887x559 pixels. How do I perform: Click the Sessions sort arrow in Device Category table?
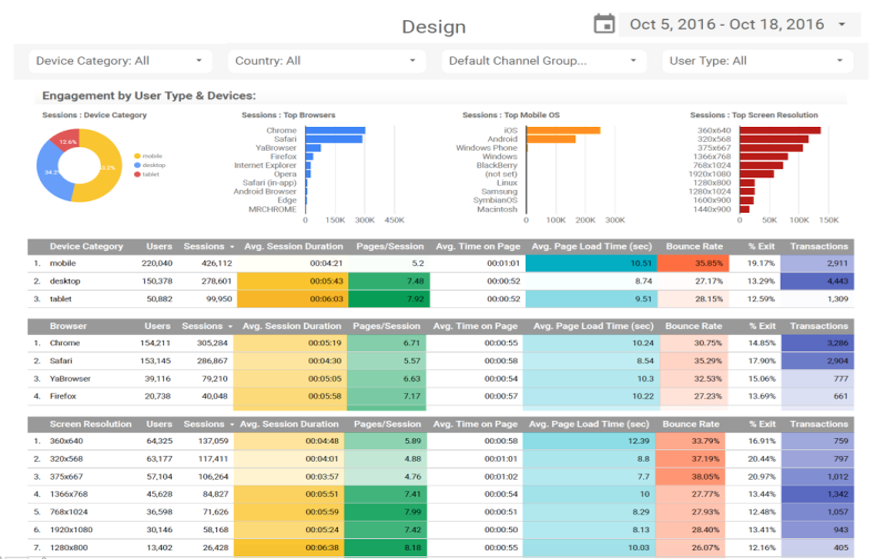232,247
